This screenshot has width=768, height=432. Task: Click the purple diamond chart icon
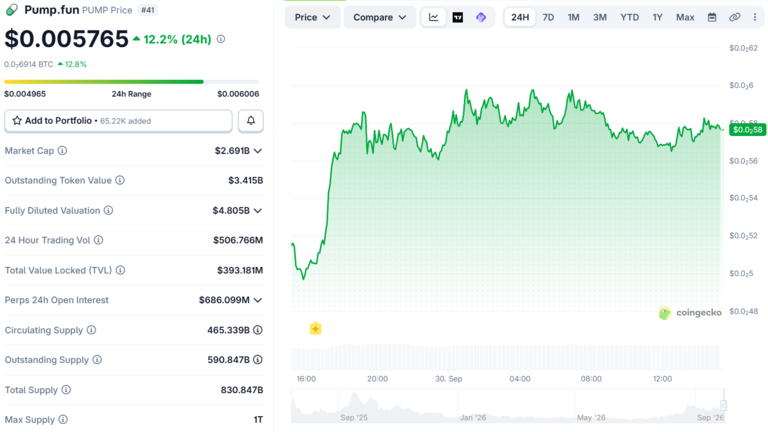(x=481, y=17)
